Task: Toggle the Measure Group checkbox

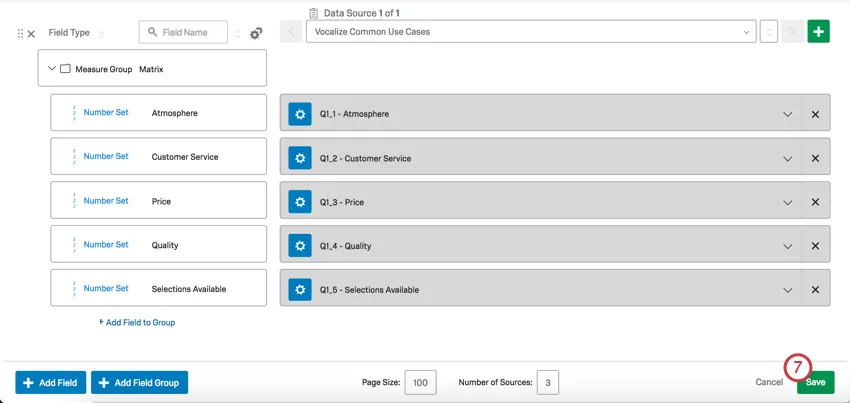Action: (x=65, y=69)
